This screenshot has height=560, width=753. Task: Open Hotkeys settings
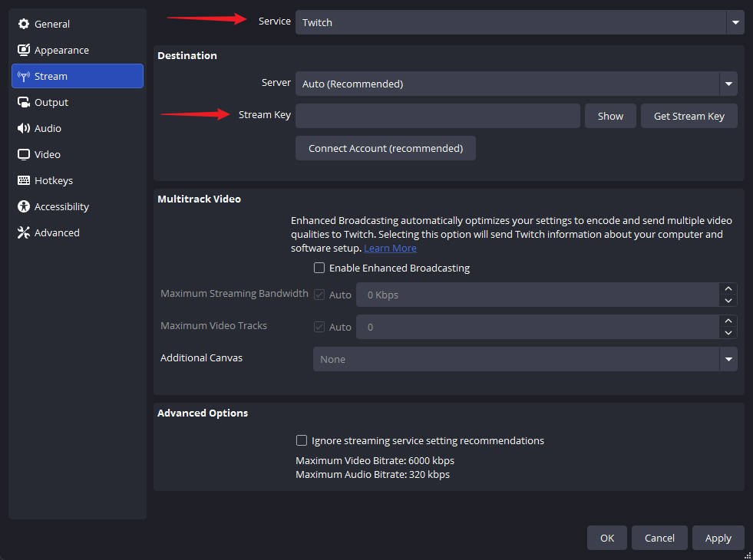(78, 180)
